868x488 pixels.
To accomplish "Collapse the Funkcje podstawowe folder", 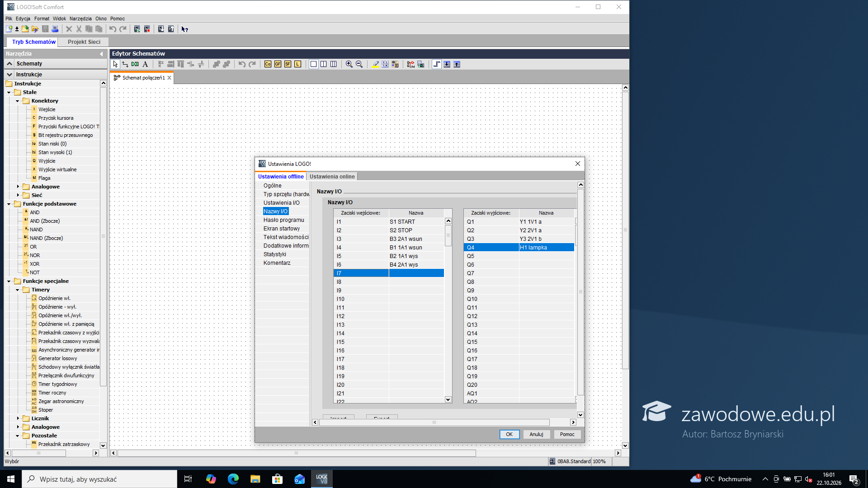I will tap(9, 204).
